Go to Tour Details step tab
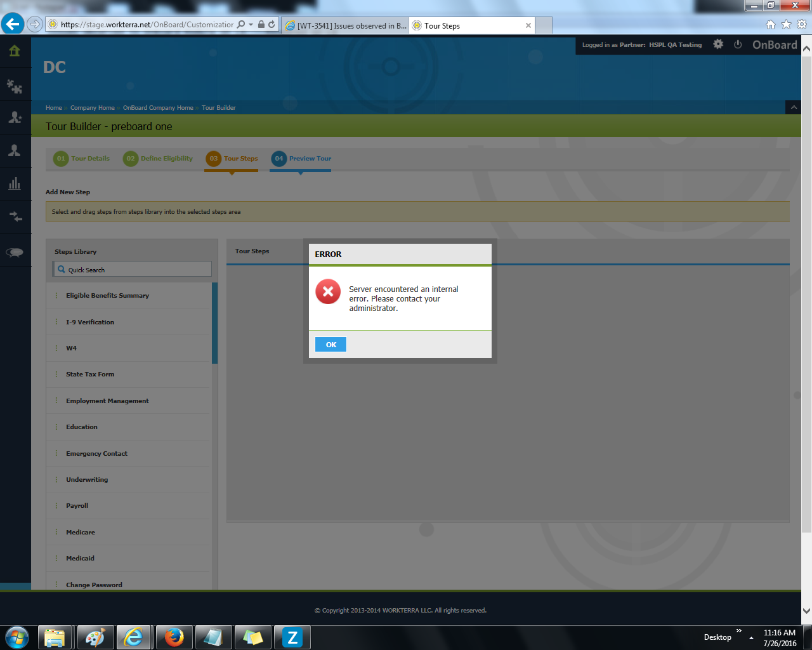The image size is (812, 650). click(82, 159)
